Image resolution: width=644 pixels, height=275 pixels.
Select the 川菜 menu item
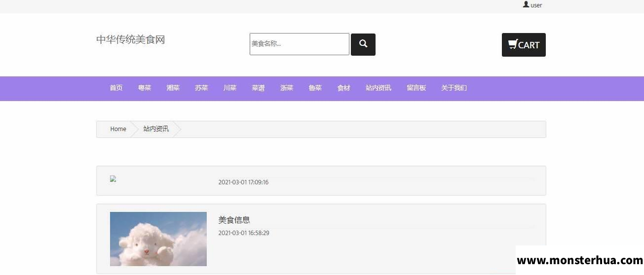[x=230, y=88]
